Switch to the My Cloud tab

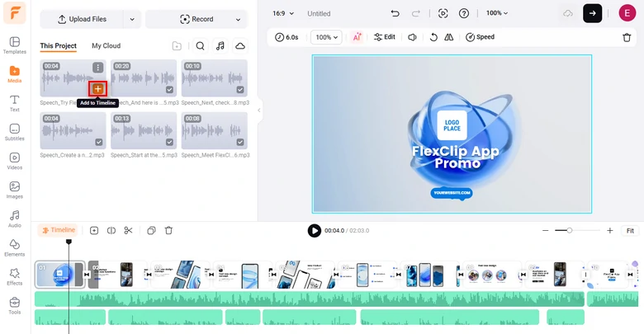click(x=106, y=46)
